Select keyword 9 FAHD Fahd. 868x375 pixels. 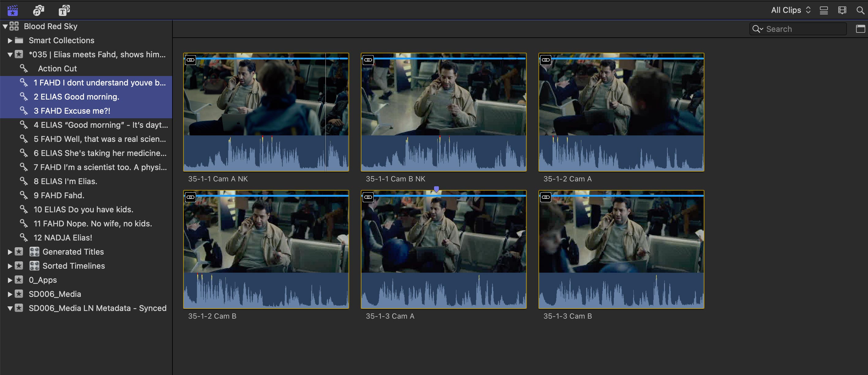coord(86,195)
